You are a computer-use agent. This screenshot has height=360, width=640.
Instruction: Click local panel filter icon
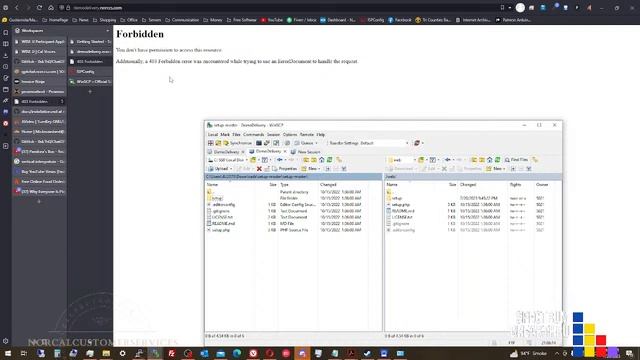(x=265, y=160)
